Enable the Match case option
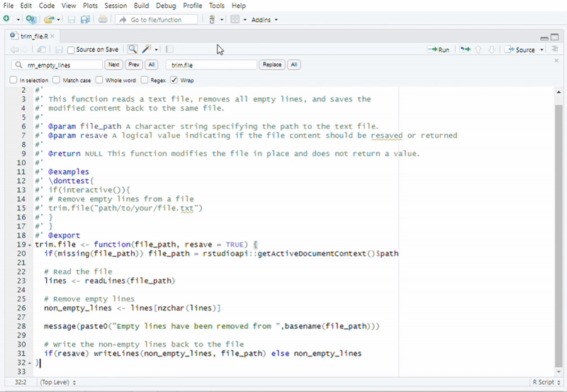This screenshot has width=567, height=392. pyautogui.click(x=57, y=80)
